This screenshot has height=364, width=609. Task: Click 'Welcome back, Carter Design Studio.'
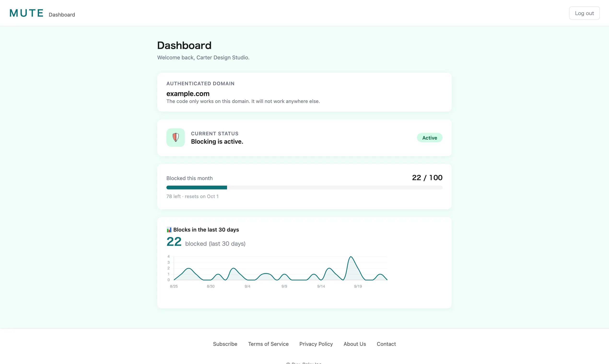203,57
